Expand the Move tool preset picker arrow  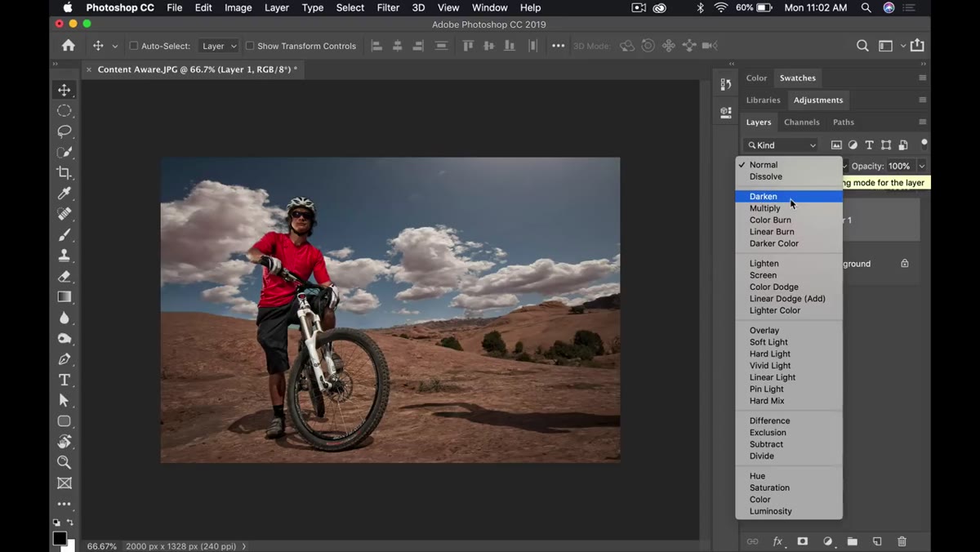(x=114, y=47)
